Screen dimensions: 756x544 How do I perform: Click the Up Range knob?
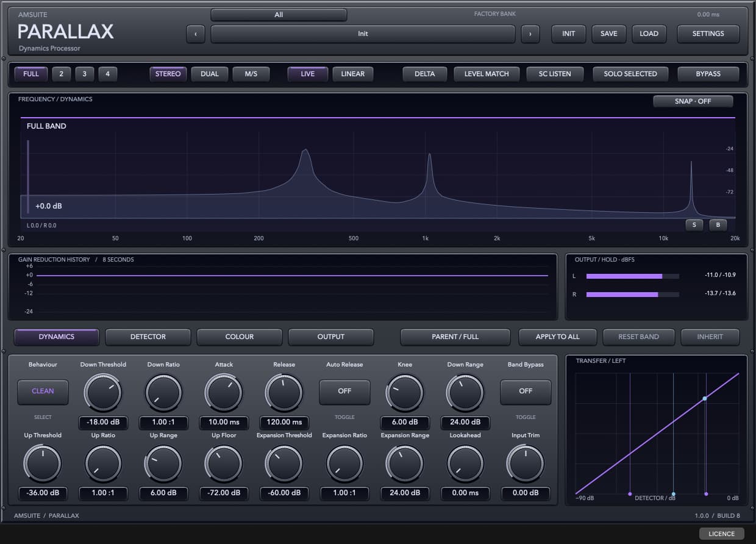pyautogui.click(x=163, y=463)
